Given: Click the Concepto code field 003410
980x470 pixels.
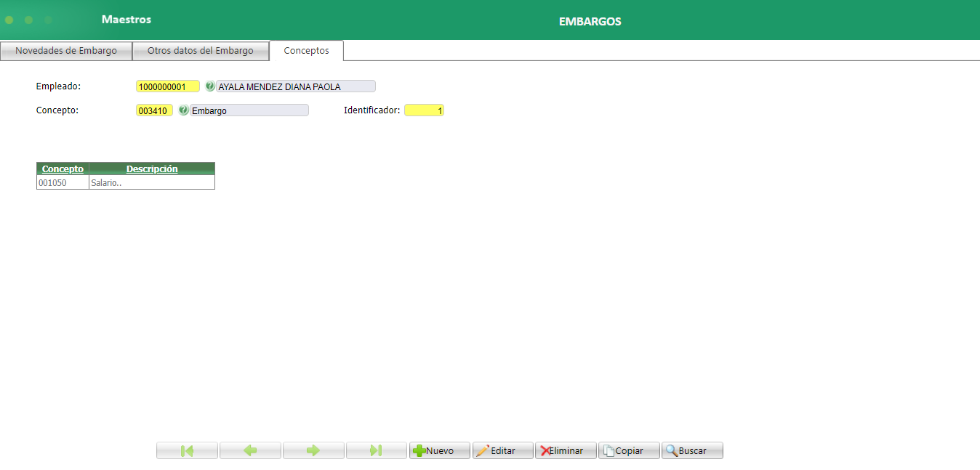Looking at the screenshot, I should 155,110.
